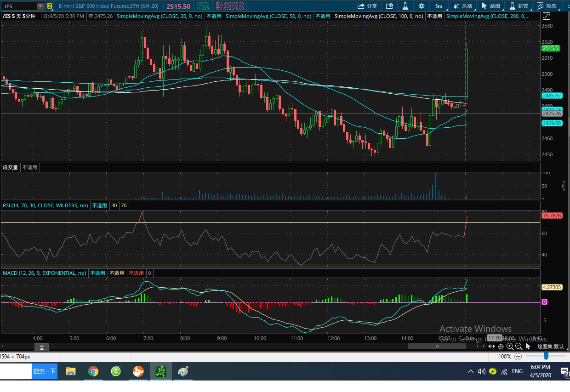
Task: Click the thinkorswim taskbar icon
Action: [160, 371]
